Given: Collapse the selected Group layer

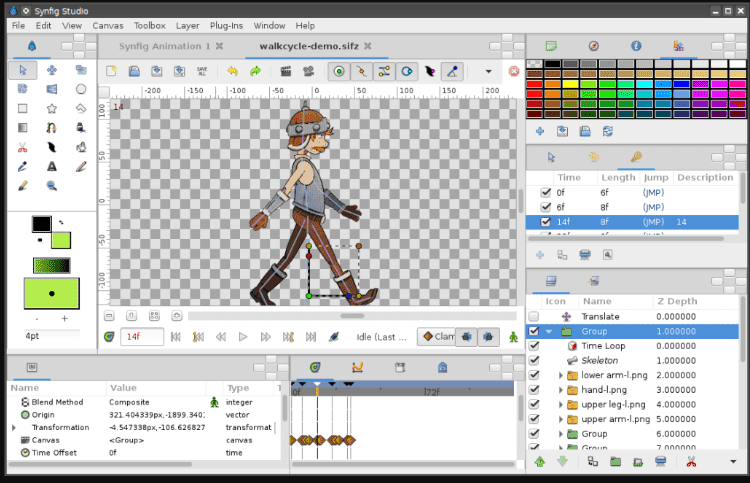Looking at the screenshot, I should click(548, 331).
